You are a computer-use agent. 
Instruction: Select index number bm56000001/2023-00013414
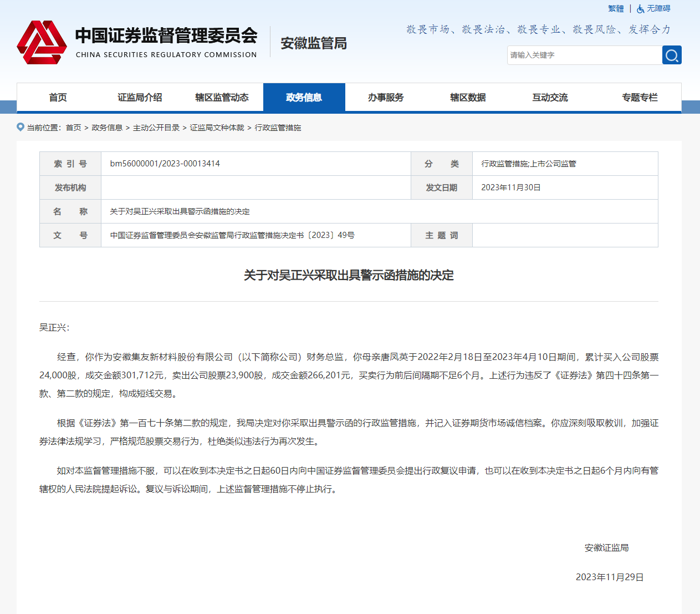point(165,164)
